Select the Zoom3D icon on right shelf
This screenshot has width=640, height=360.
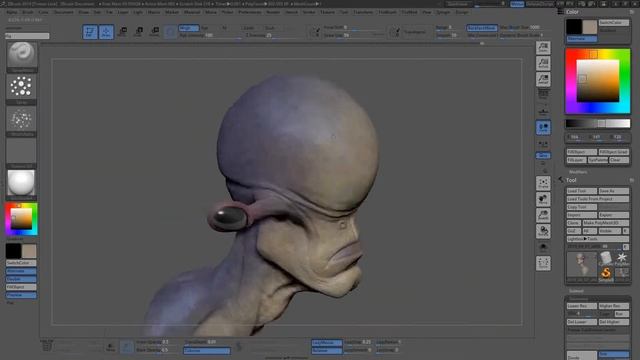click(543, 215)
